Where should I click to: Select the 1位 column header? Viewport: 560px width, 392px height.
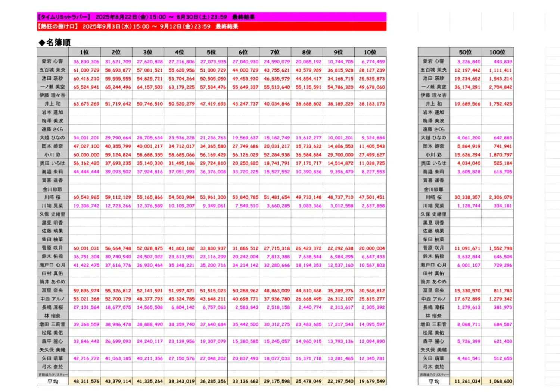point(84,52)
